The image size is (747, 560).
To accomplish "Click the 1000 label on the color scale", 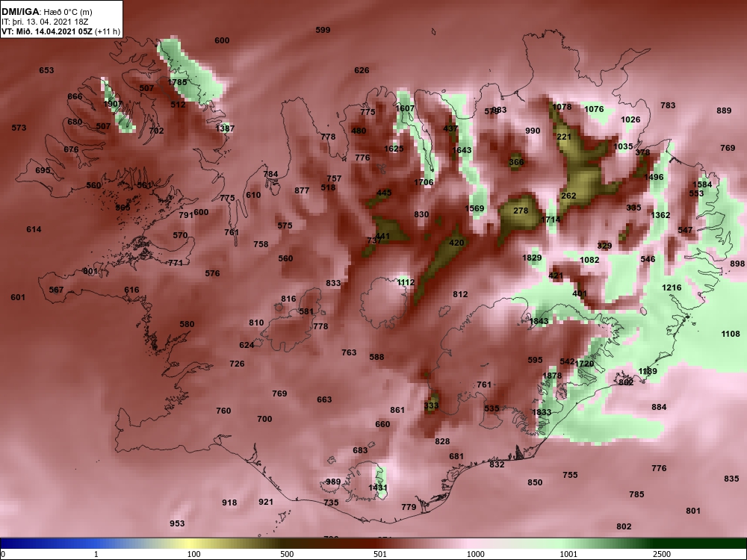I will click(476, 554).
